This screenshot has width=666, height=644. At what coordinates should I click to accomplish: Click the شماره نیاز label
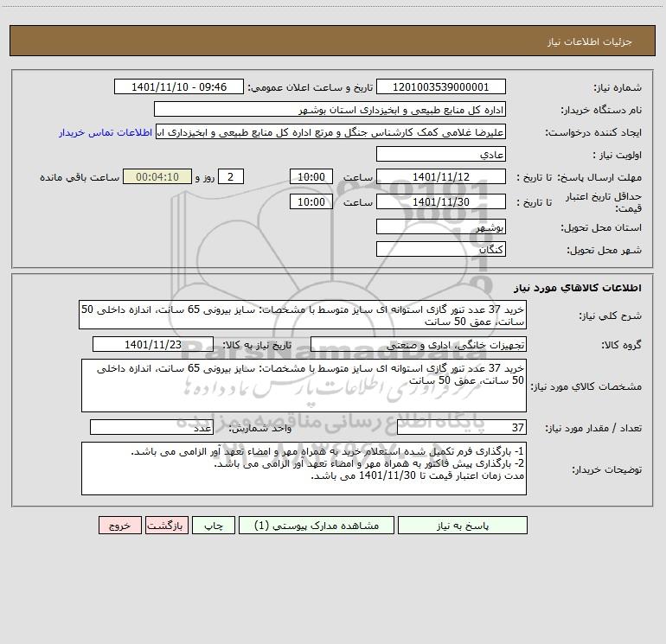click(618, 88)
